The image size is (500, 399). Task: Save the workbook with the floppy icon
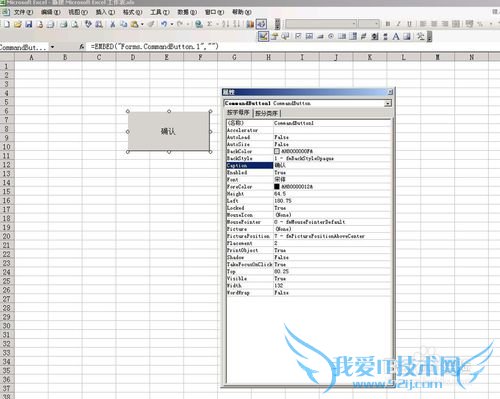pyautogui.click(x=29, y=24)
